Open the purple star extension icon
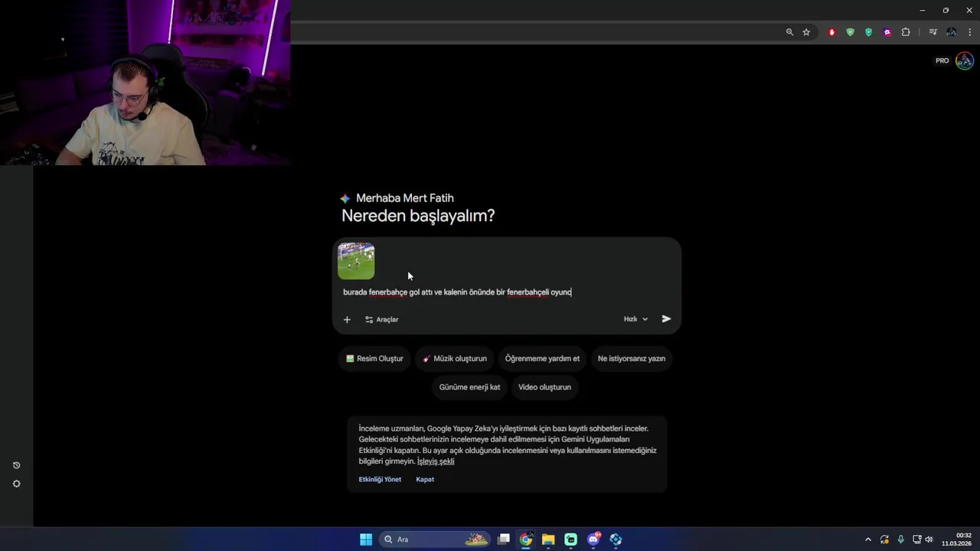The width and height of the screenshot is (980, 551). (887, 32)
